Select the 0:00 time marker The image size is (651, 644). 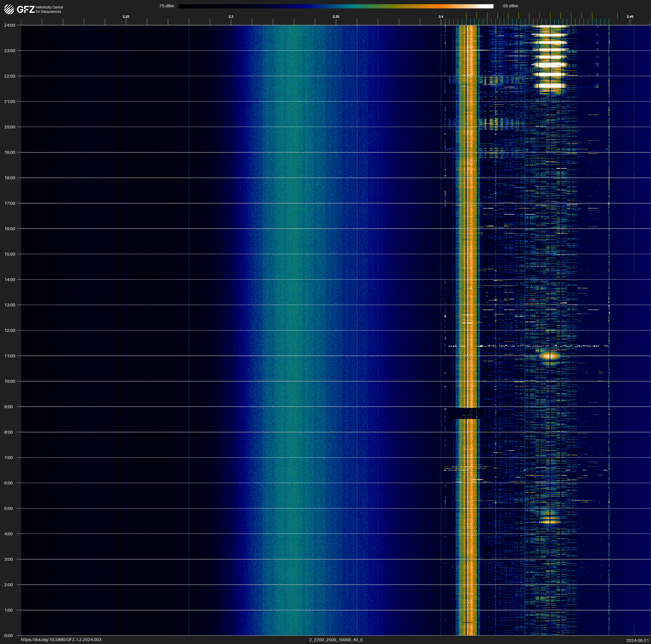pos(9,636)
